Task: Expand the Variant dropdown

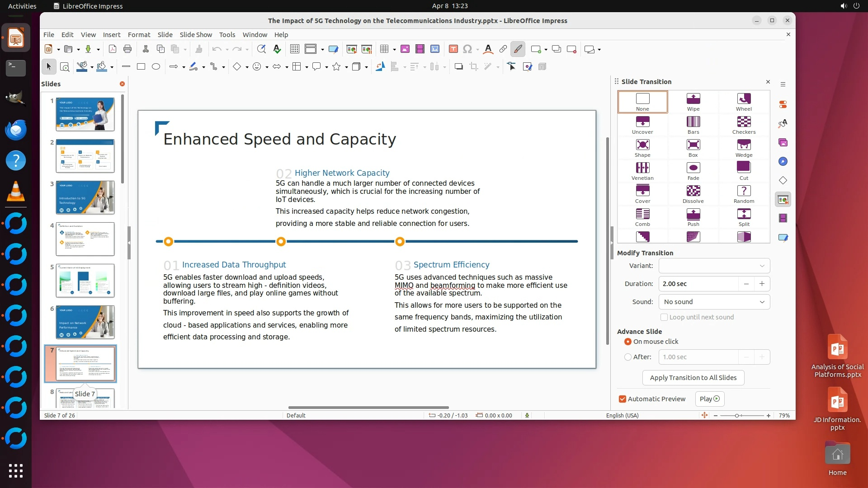Action: pos(714,266)
